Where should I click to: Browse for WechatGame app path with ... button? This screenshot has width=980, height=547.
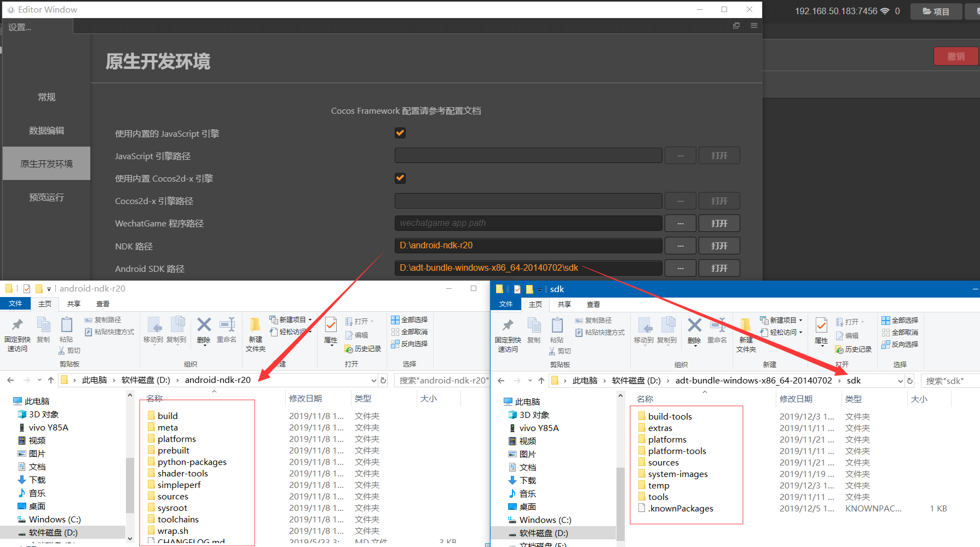pos(681,223)
